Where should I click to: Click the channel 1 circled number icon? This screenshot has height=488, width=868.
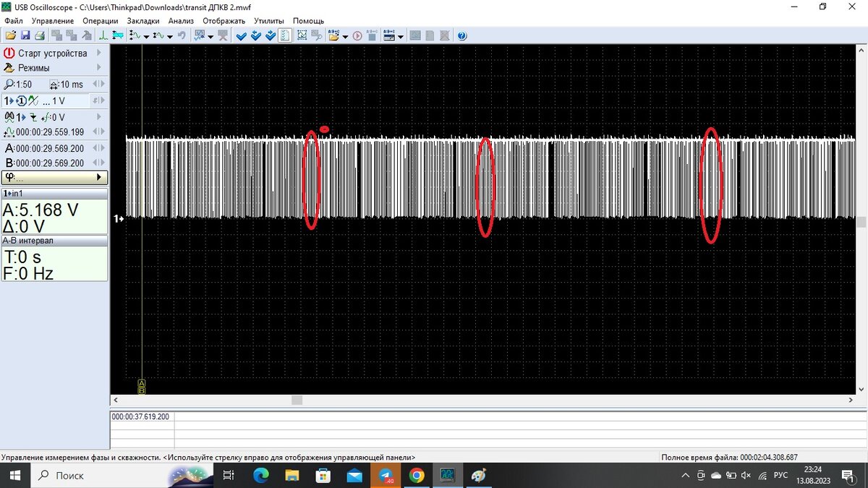(22, 100)
